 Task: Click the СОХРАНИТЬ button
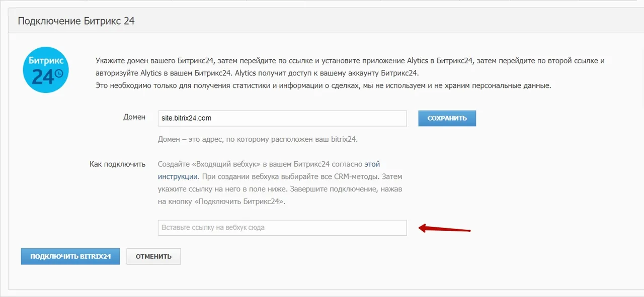click(447, 118)
